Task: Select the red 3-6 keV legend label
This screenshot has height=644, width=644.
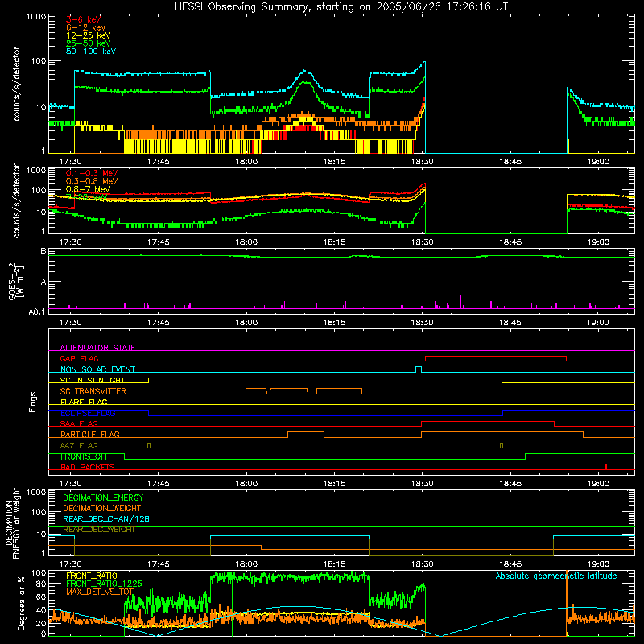Action: 84,19
